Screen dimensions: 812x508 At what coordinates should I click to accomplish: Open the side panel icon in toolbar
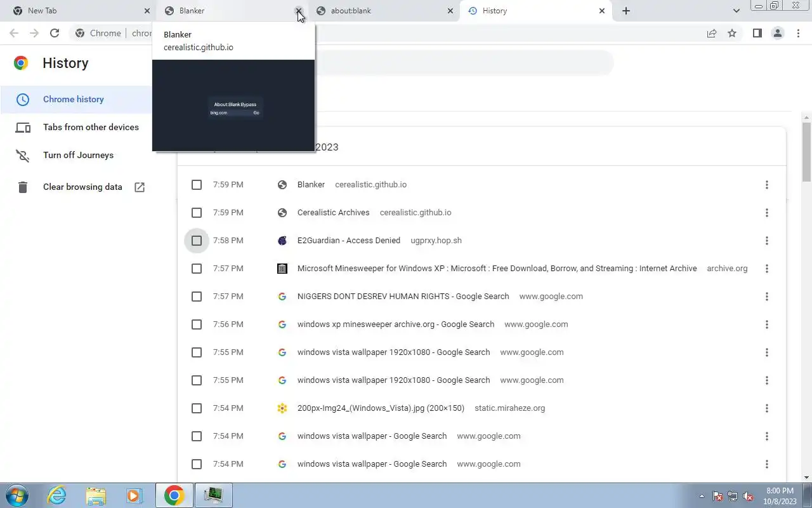point(757,33)
